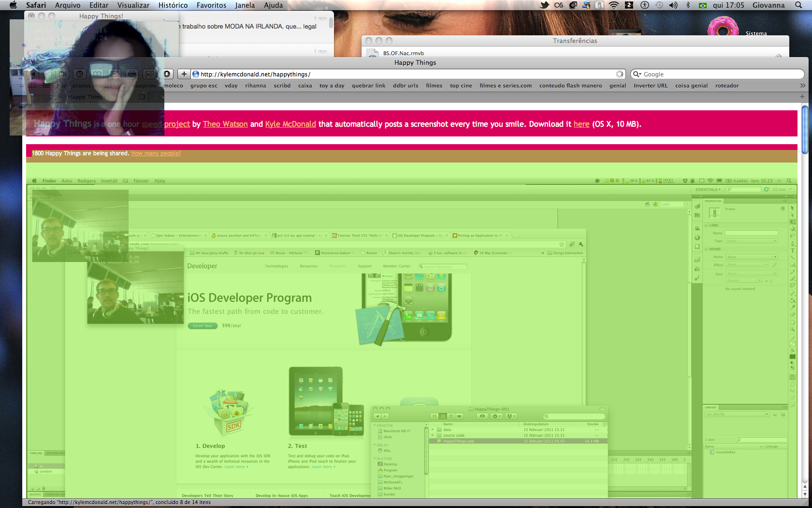Open the grupo esc bookmark
This screenshot has height=508, width=812.
coord(204,86)
